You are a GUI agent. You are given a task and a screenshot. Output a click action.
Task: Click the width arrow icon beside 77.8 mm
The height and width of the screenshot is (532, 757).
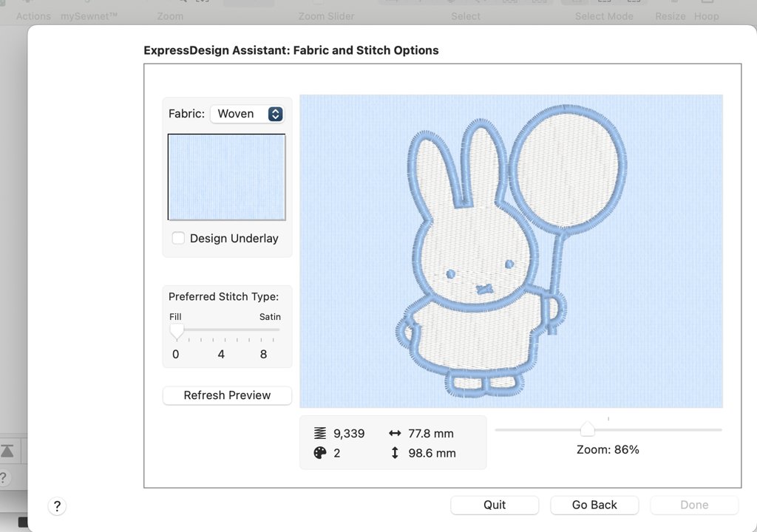[x=395, y=433]
